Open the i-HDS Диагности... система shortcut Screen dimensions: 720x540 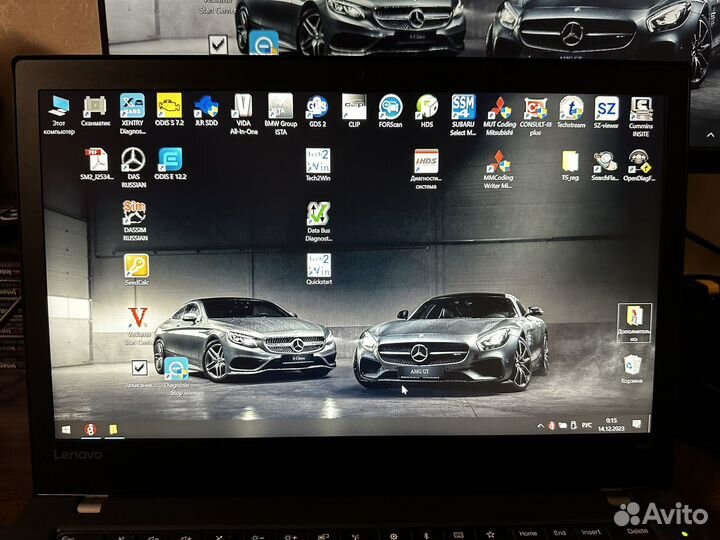tap(426, 169)
